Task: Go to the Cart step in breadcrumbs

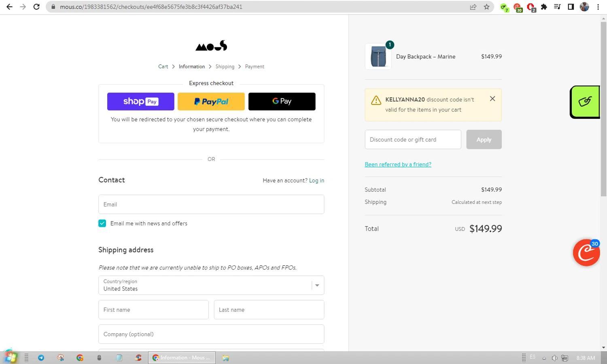Action: [x=163, y=66]
